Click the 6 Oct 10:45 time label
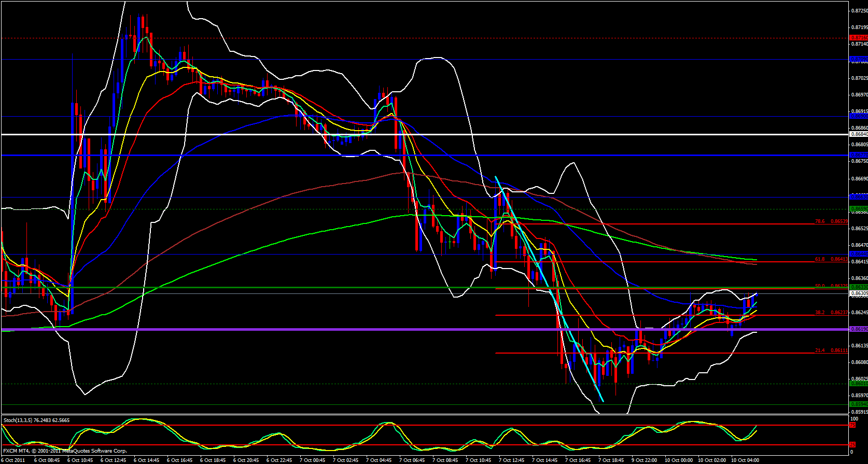 point(80,460)
